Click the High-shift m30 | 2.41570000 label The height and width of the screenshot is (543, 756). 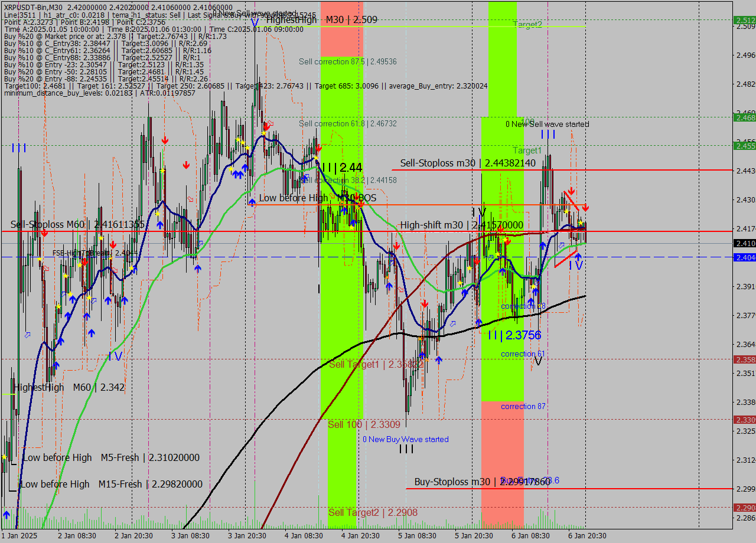point(461,225)
